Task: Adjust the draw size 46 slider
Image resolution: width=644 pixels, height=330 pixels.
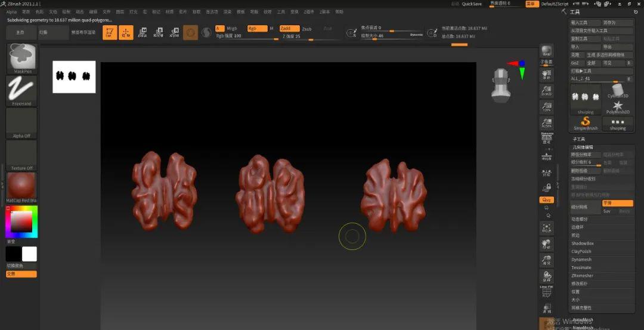Action: pos(392,36)
